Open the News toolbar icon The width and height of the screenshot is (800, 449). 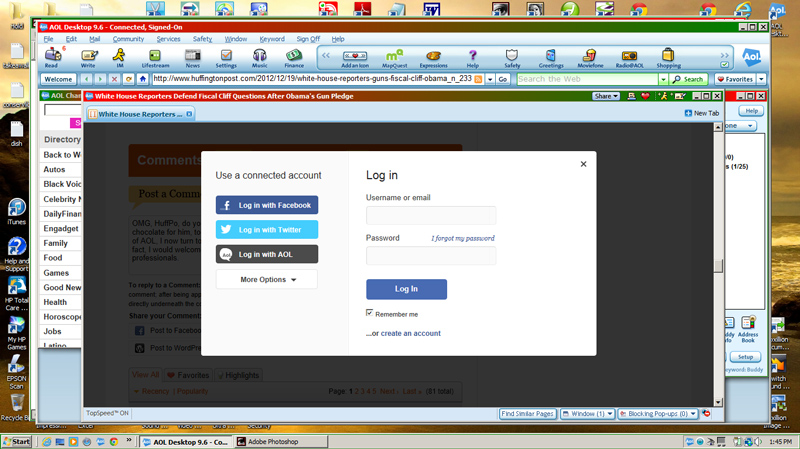pyautogui.click(x=192, y=58)
